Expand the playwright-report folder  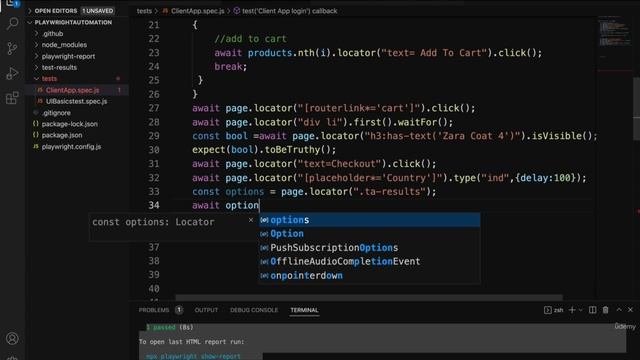[x=68, y=56]
